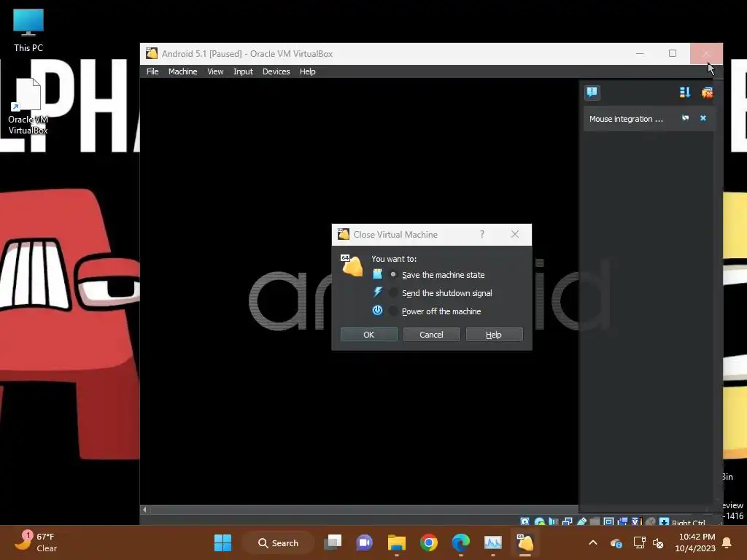Click the optical disk status icon
Image resolution: width=747 pixels, height=560 pixels.
540,521
